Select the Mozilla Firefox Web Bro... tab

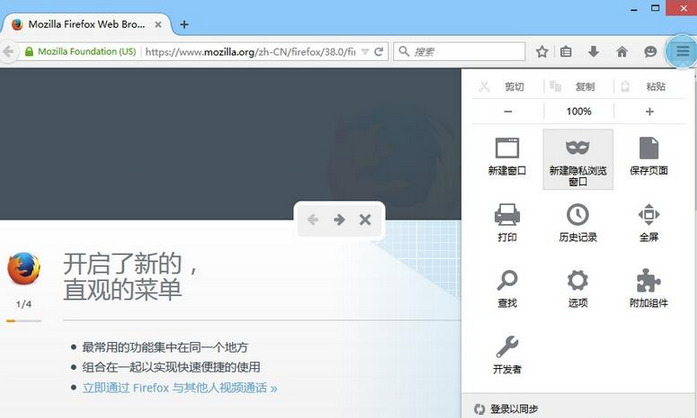coord(85,24)
